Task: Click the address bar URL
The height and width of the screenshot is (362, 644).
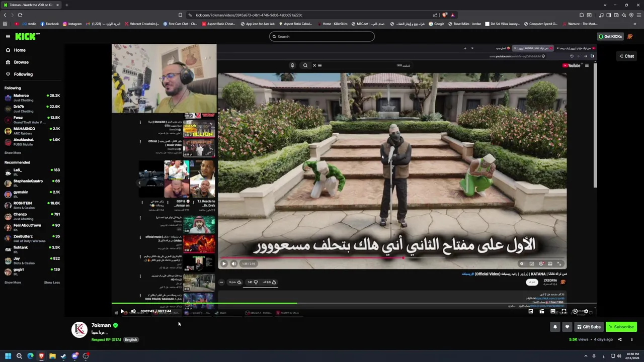Action: click(249, 15)
